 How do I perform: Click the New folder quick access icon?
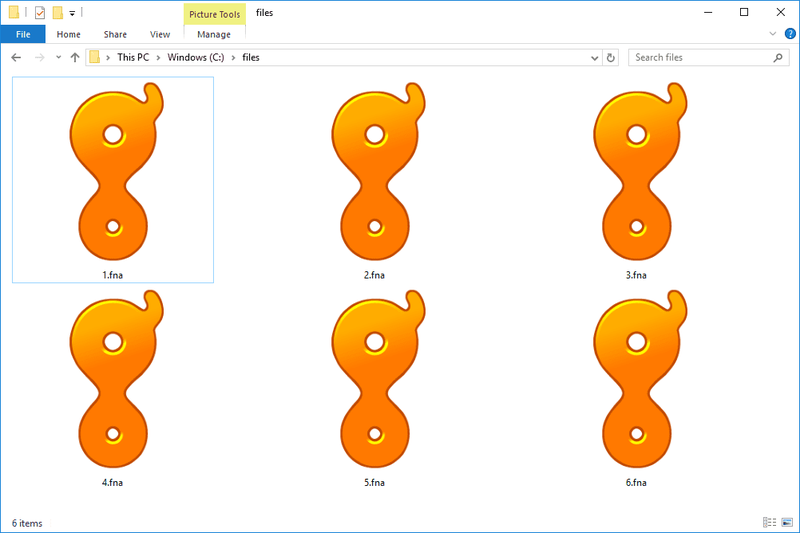pyautogui.click(x=58, y=13)
